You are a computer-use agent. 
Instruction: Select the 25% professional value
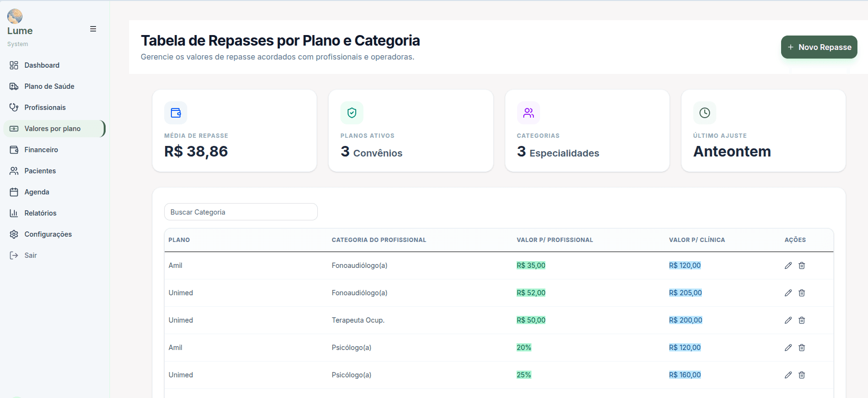click(524, 375)
